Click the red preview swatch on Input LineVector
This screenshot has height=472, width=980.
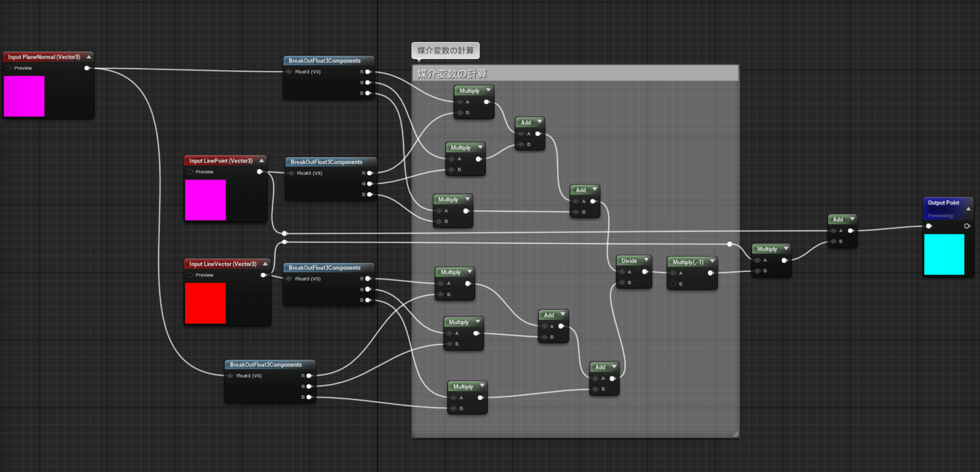pyautogui.click(x=205, y=303)
